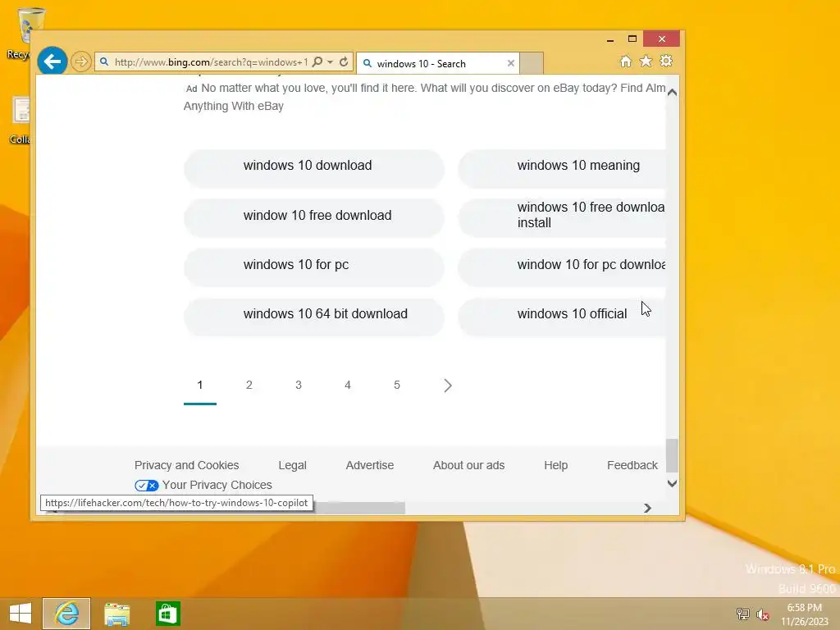The image size is (840, 630).
Task: Maximize the Internet Explorer window
Action: [632, 39]
